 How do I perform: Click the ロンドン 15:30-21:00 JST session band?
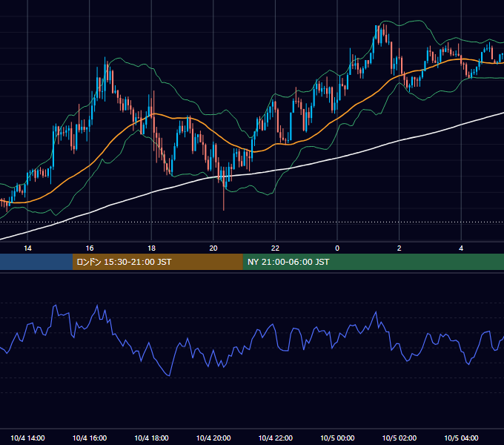pyautogui.click(x=157, y=262)
